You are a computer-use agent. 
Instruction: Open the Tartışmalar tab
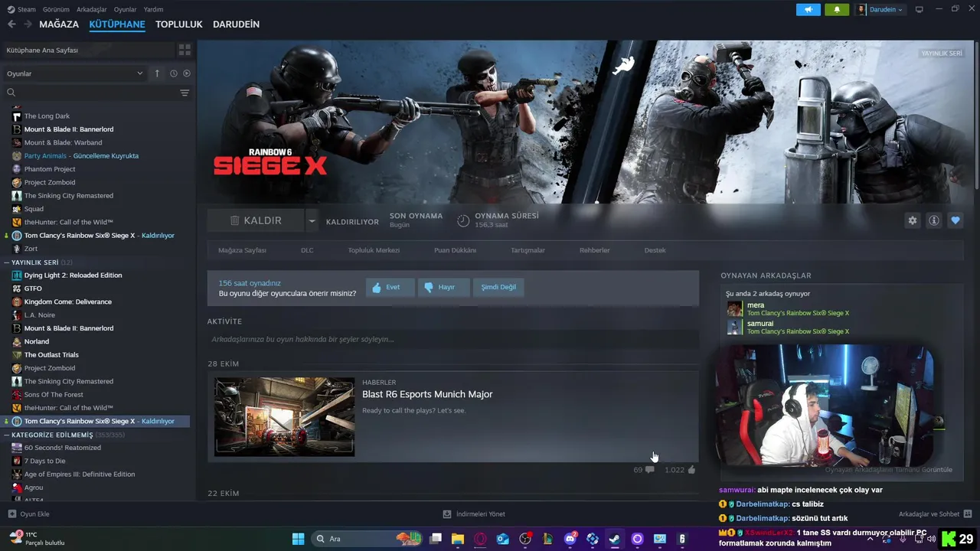[x=528, y=250]
